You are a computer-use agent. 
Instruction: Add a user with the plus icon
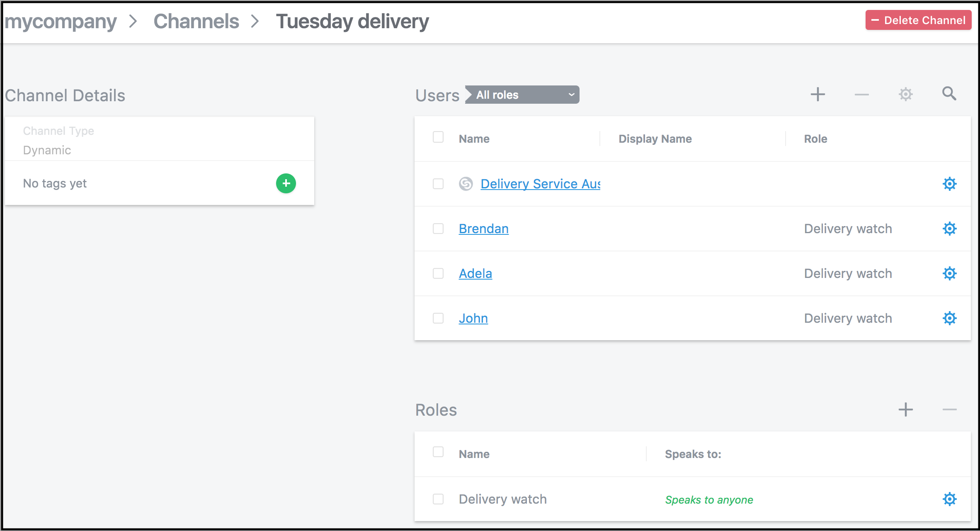[x=818, y=95]
